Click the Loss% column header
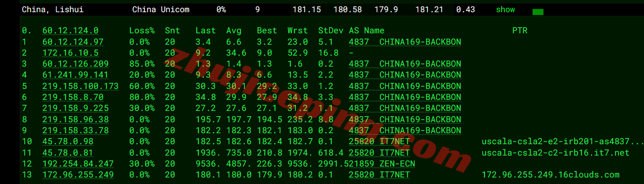 coord(142,30)
